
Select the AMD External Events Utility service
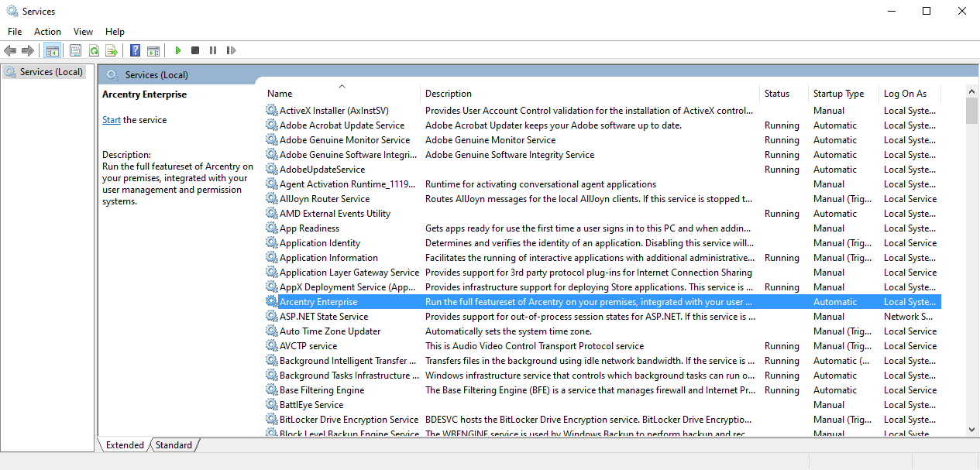(603, 214)
